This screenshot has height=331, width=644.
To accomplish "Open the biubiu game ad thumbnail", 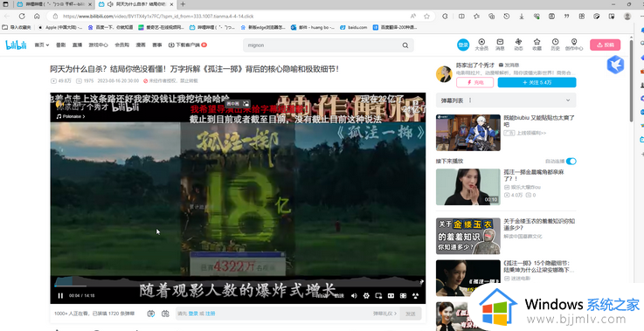I will click(x=467, y=133).
